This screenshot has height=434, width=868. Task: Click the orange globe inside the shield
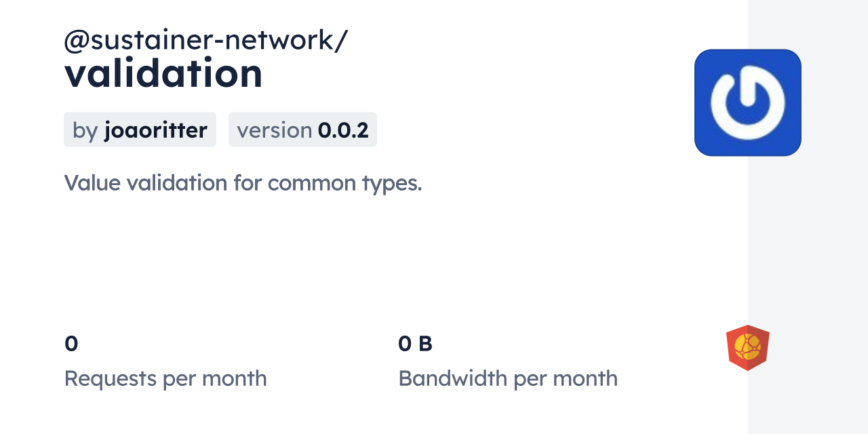(x=747, y=347)
